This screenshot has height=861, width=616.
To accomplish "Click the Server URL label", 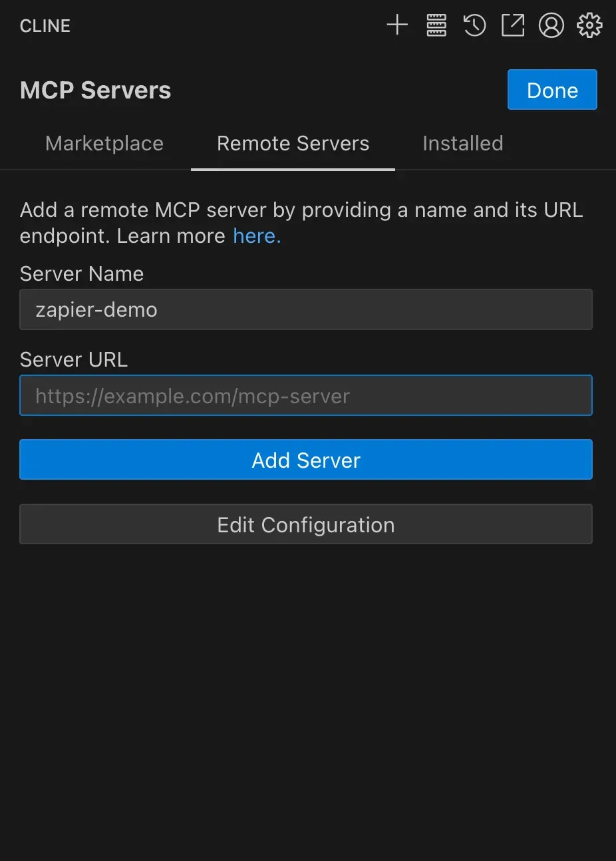I will (74, 360).
